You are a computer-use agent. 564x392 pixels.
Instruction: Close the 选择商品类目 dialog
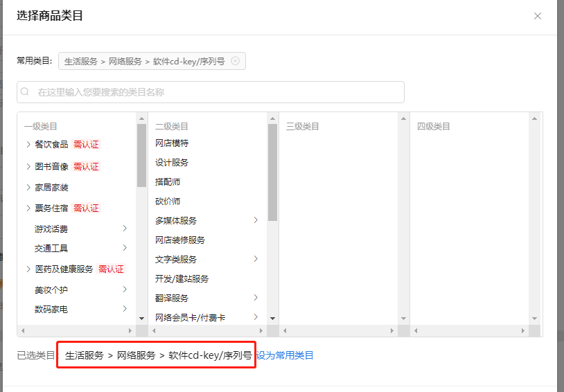537,16
